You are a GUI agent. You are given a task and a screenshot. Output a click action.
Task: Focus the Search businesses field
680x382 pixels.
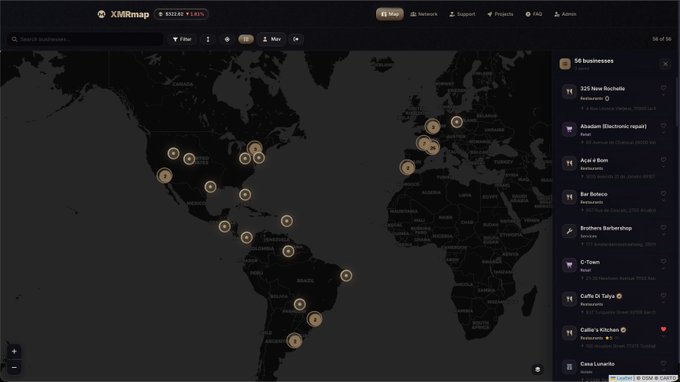85,39
